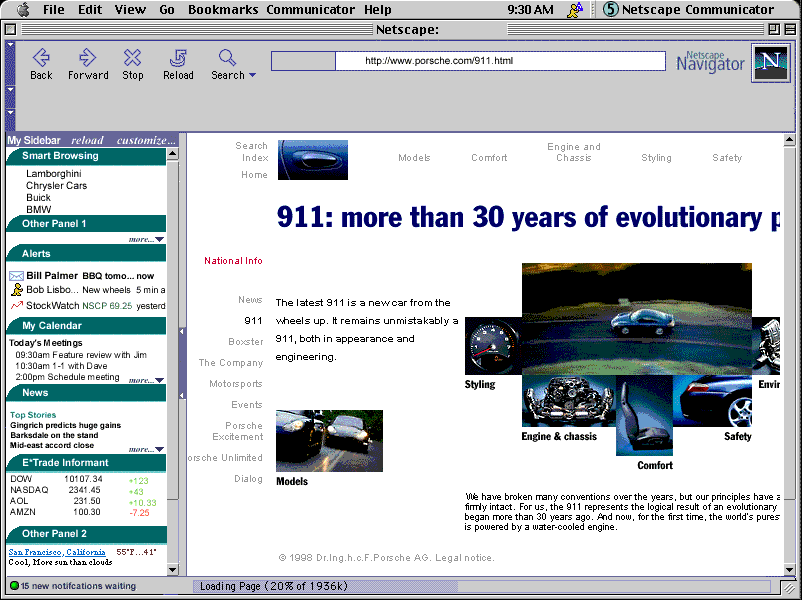Open the Lamborghini smart browsing link

click(x=54, y=174)
